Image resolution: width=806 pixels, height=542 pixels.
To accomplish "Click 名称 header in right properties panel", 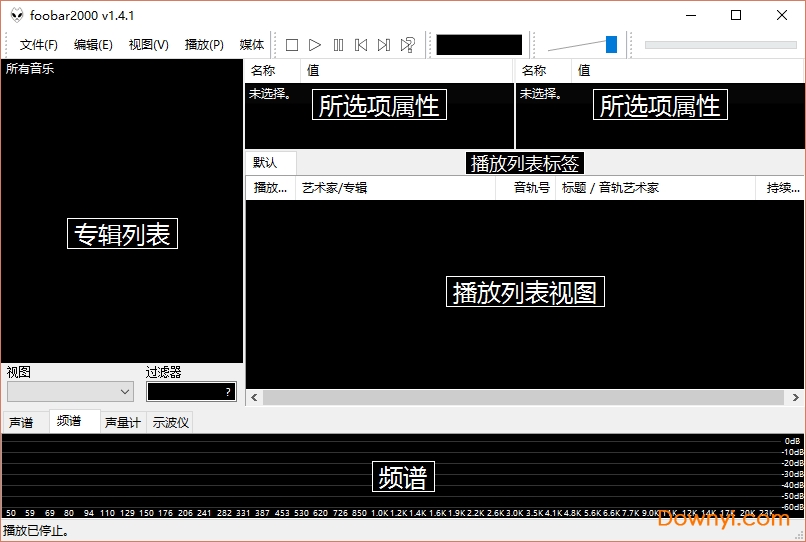I will click(543, 70).
